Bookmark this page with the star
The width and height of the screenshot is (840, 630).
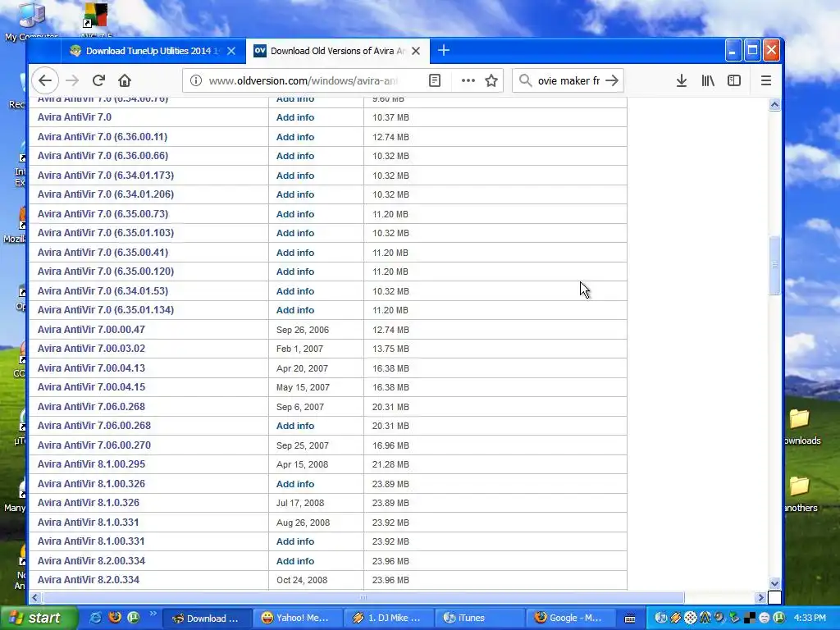pyautogui.click(x=491, y=81)
